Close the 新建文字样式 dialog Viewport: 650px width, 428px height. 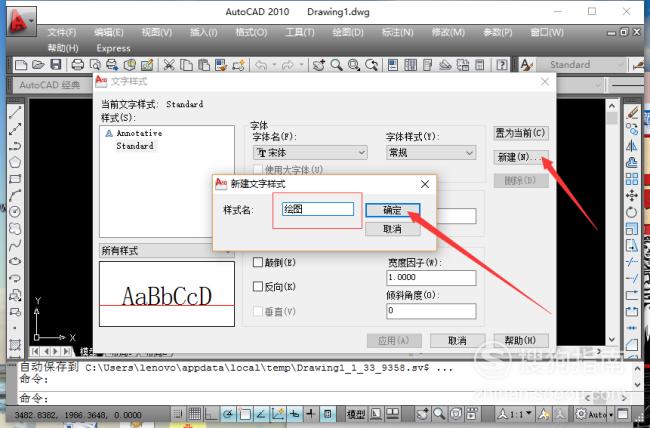pyautogui.click(x=425, y=184)
